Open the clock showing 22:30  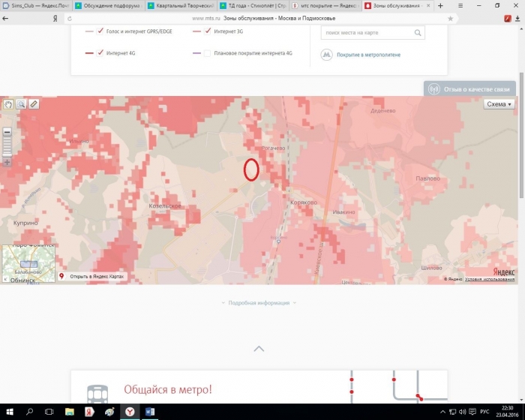point(507,411)
